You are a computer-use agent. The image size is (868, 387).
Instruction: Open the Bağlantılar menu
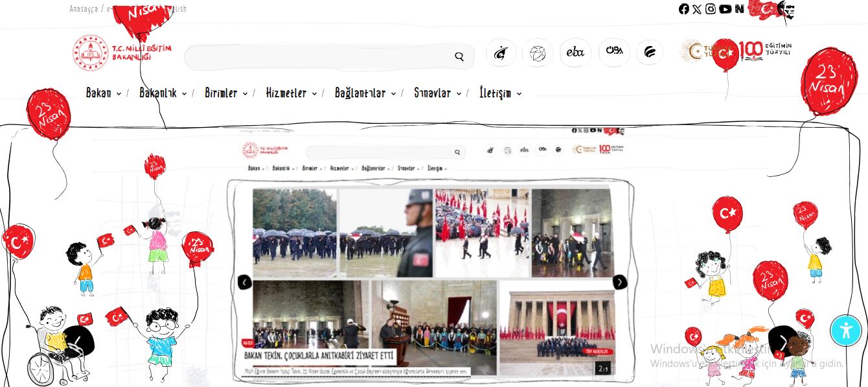[360, 93]
